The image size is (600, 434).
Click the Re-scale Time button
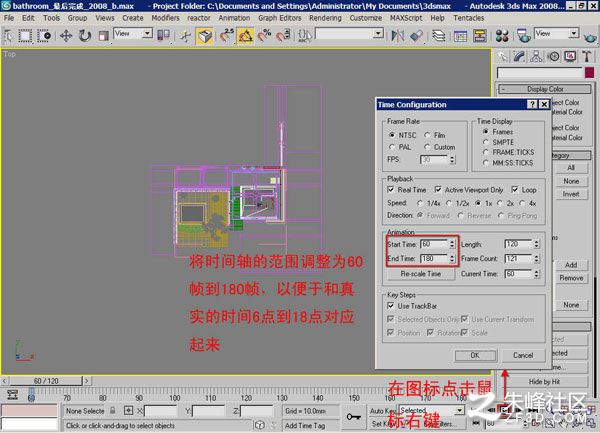(421, 274)
